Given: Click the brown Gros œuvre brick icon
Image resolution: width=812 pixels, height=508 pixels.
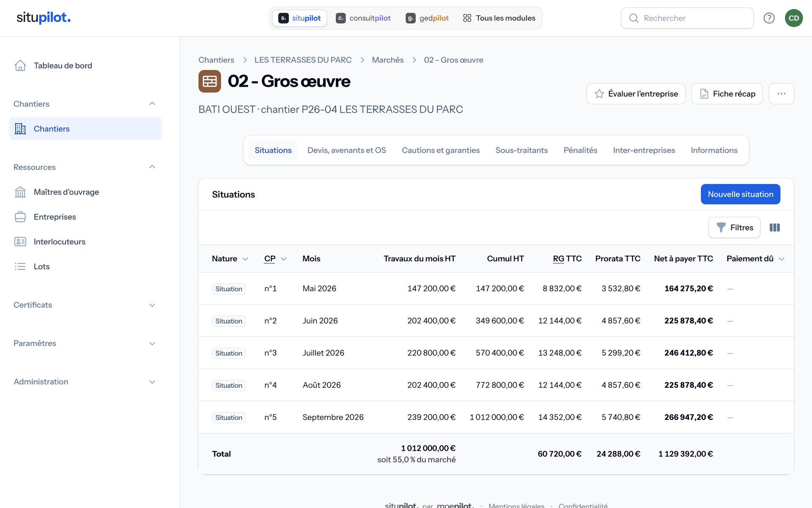Looking at the screenshot, I should point(210,81).
